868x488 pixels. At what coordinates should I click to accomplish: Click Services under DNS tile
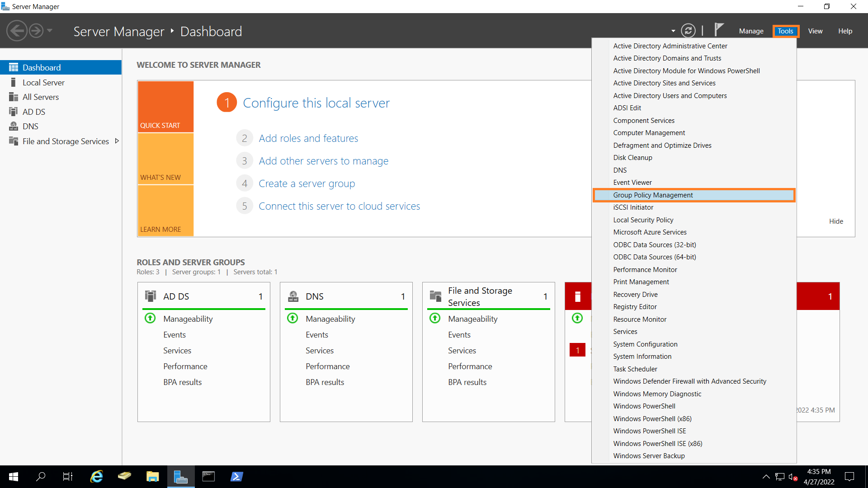320,350
